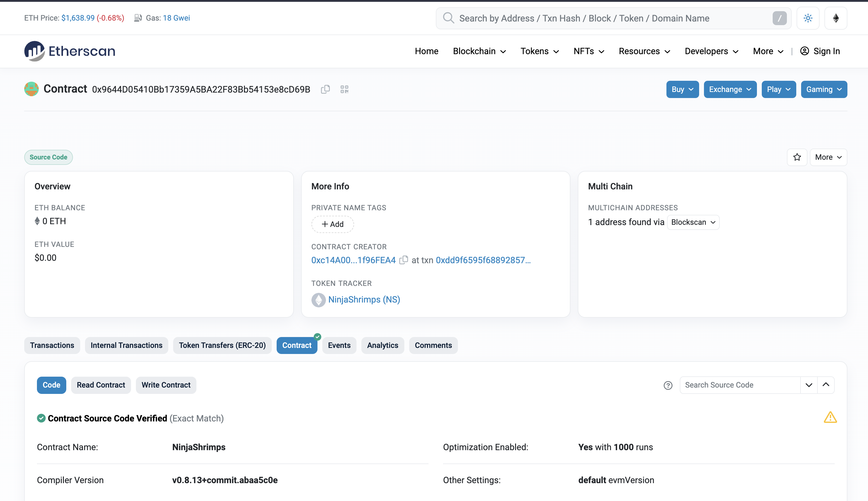Click the compiler version v0.8.13+commit.abaa5c0e
The height and width of the screenshot is (501, 868).
225,480
